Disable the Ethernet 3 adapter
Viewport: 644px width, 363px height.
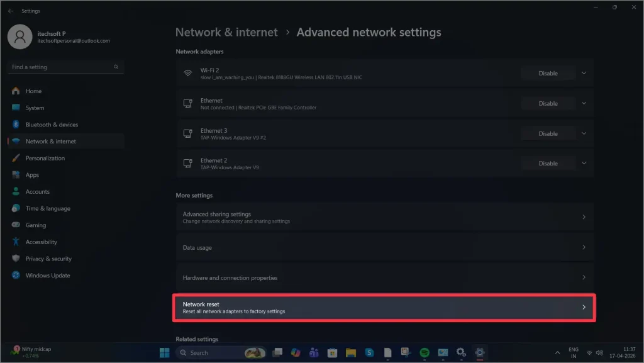548,133
